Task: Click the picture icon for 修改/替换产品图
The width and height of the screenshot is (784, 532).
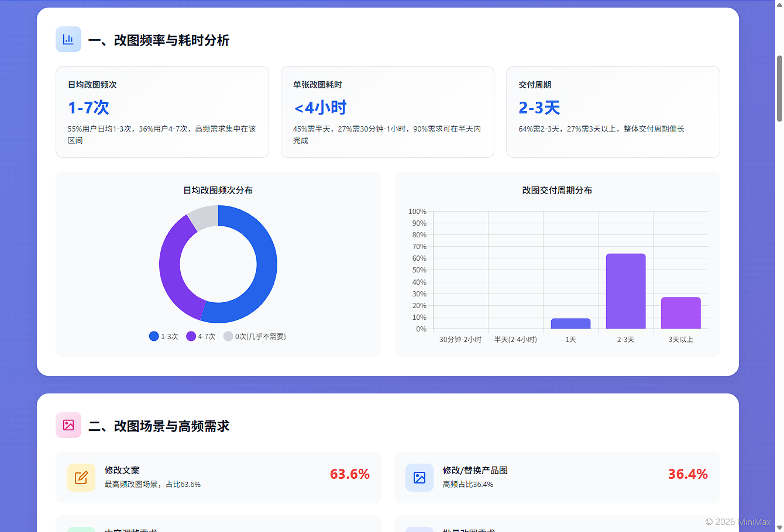Action: click(419, 478)
